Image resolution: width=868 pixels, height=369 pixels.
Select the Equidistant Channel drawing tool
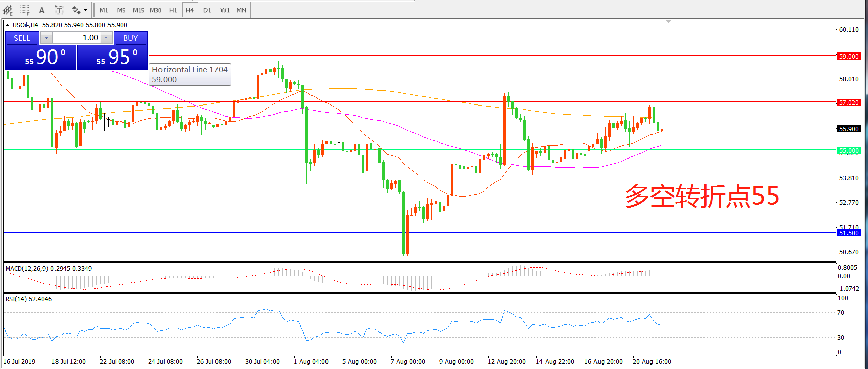click(x=8, y=10)
